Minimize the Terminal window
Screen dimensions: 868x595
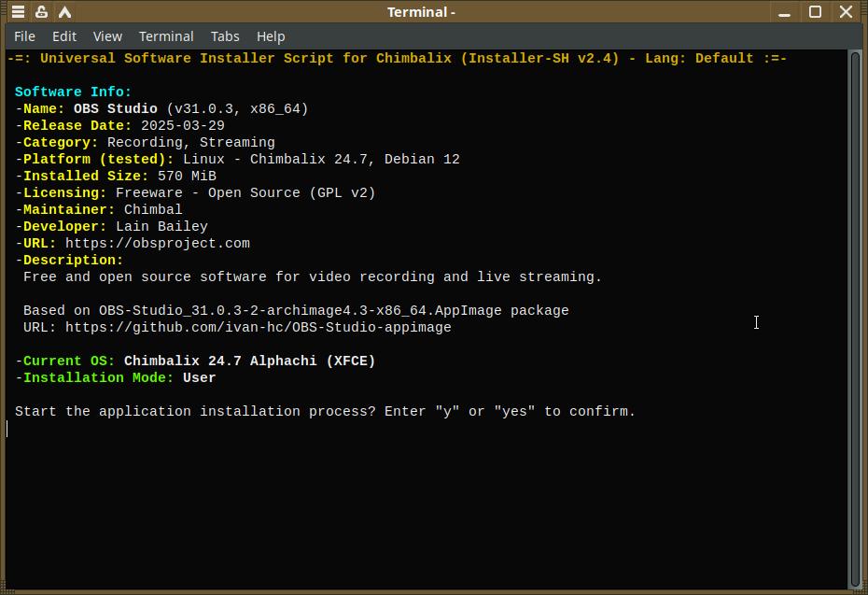(x=785, y=12)
